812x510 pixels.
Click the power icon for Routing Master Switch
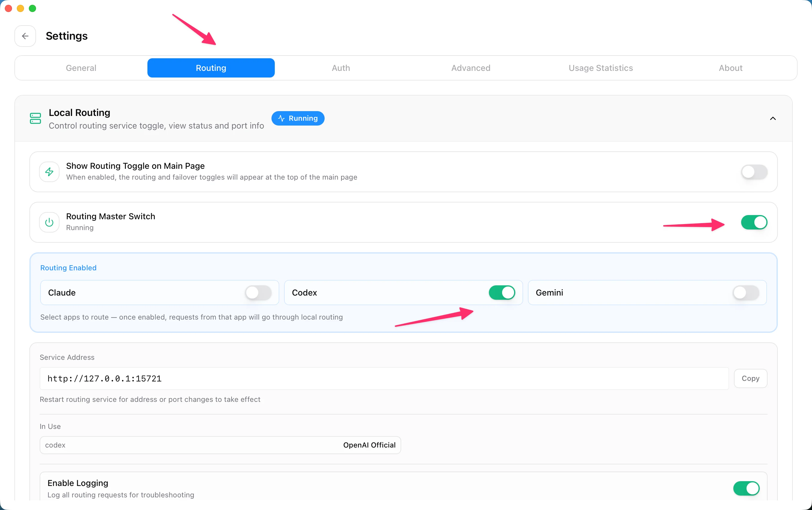click(49, 222)
